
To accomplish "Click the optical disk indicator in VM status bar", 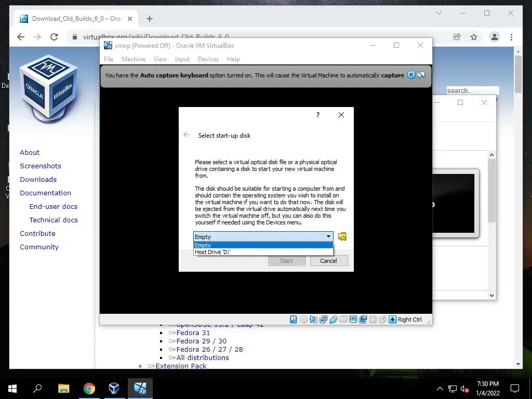I will pyautogui.click(x=303, y=320).
